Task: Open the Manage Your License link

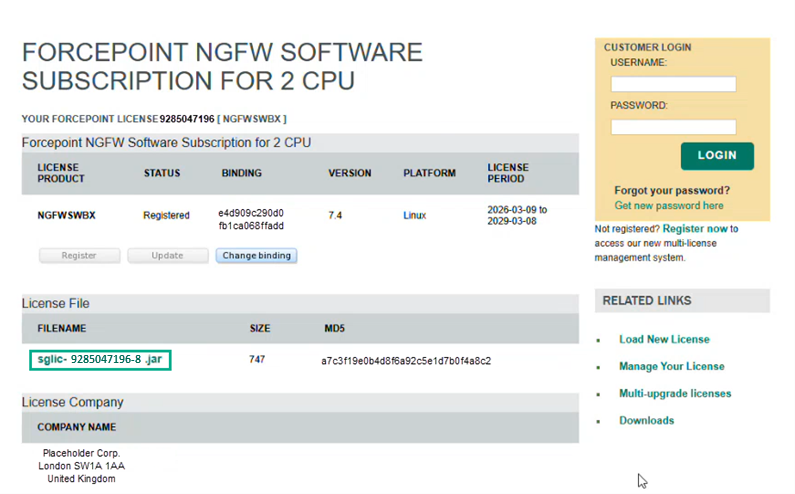Action: [671, 366]
